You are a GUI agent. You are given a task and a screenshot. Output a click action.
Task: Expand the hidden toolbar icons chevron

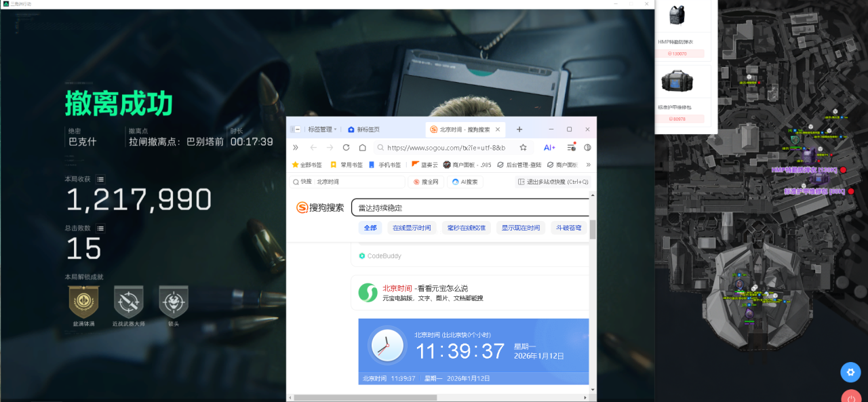tap(294, 146)
